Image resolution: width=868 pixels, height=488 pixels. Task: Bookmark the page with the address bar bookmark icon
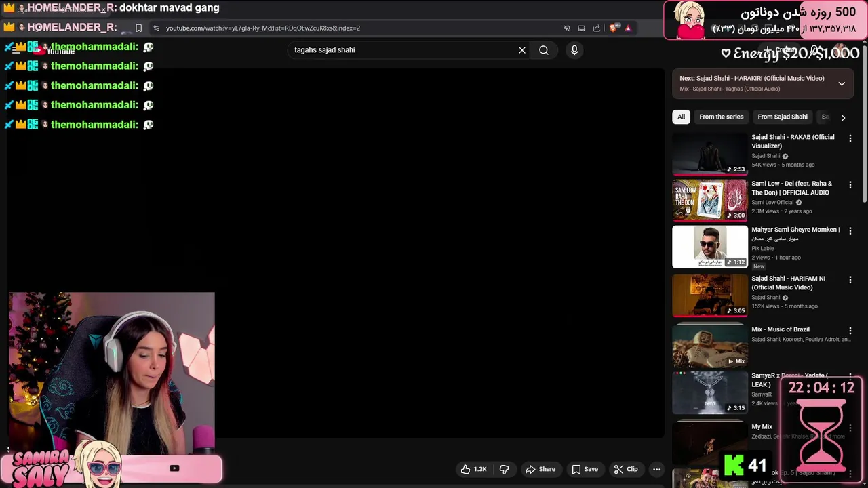coord(138,28)
